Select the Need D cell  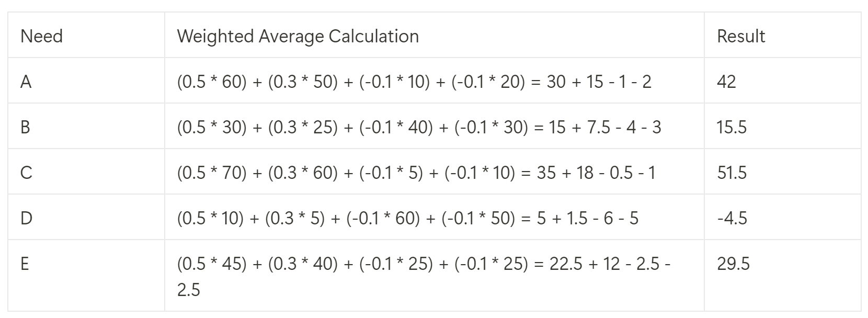tap(86, 218)
